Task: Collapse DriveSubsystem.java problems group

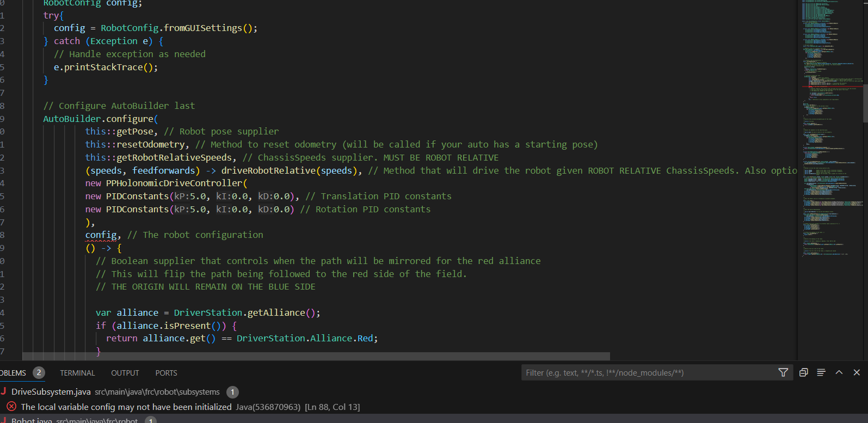Action: pyautogui.click(x=51, y=392)
